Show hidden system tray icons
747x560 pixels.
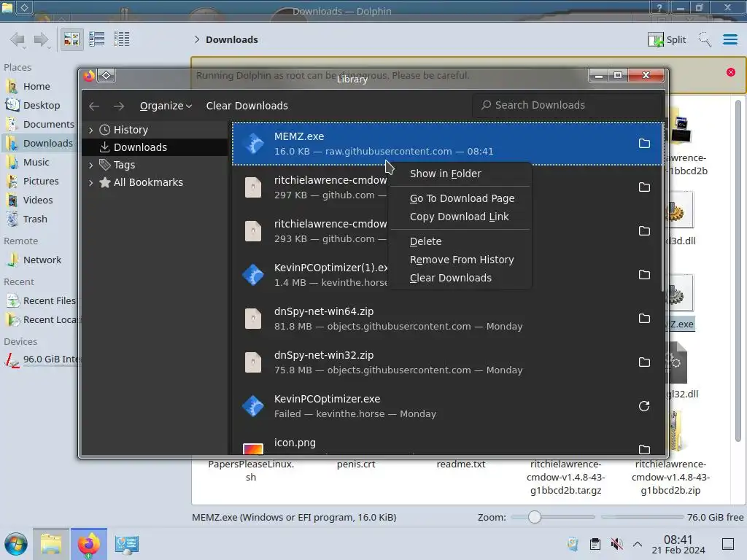pos(638,544)
